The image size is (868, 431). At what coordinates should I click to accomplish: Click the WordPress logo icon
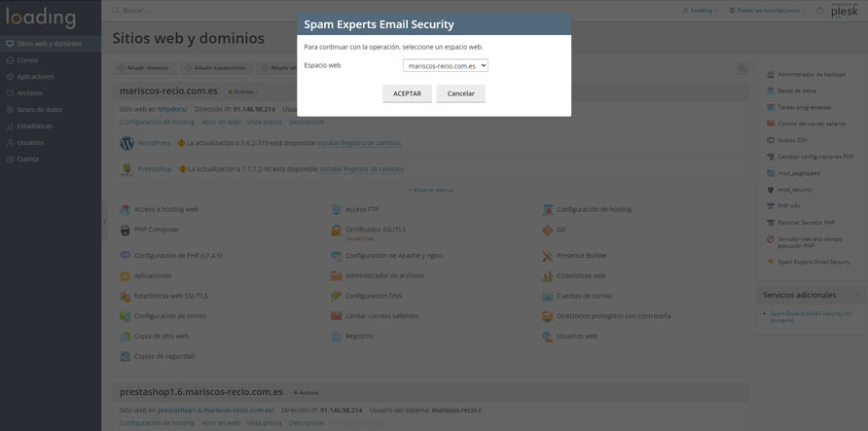pyautogui.click(x=127, y=143)
